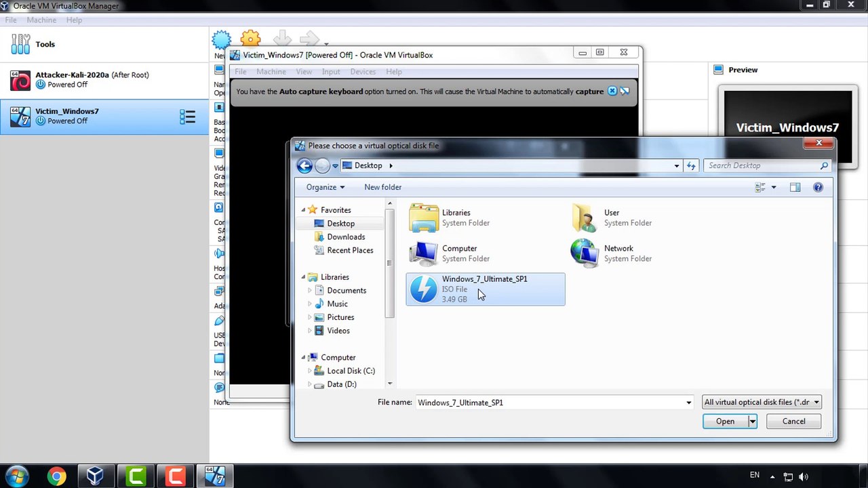This screenshot has width=868, height=488.
Task: Open VirtualBox cube icon in taskbar
Action: click(x=96, y=476)
